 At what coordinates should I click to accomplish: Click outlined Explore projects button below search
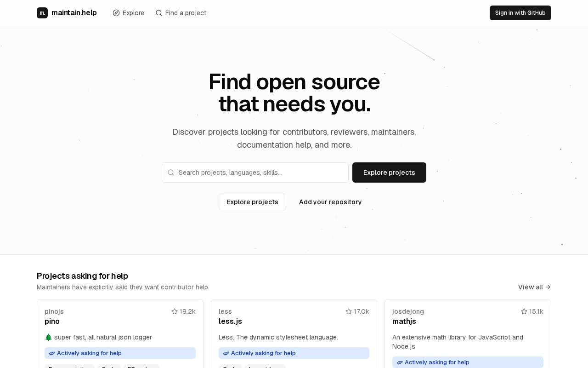[252, 202]
